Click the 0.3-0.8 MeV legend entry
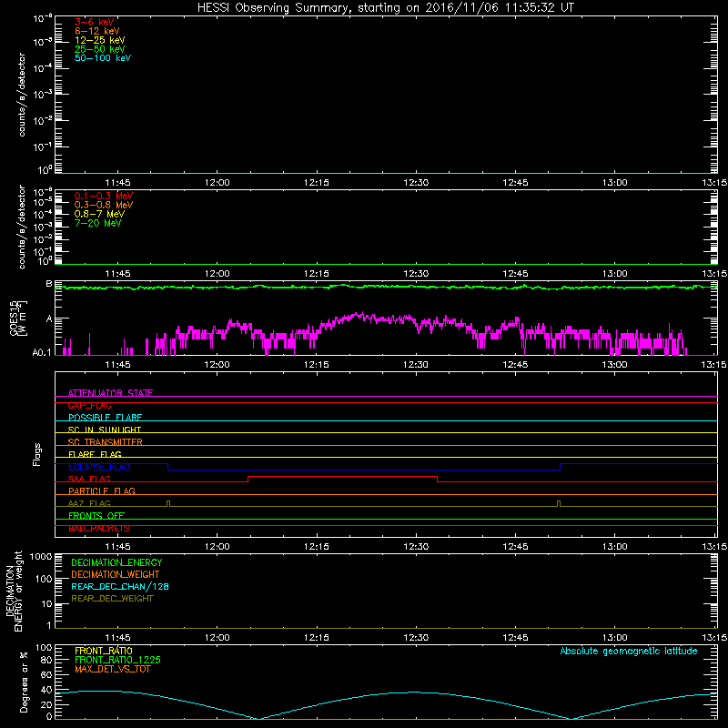The image size is (728, 728). pyautogui.click(x=104, y=205)
